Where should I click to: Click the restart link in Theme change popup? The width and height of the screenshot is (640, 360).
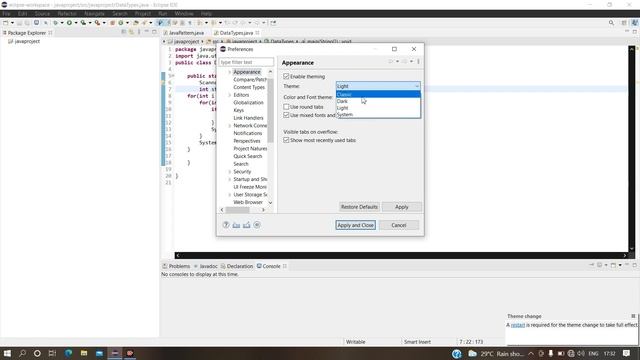[x=518, y=325]
